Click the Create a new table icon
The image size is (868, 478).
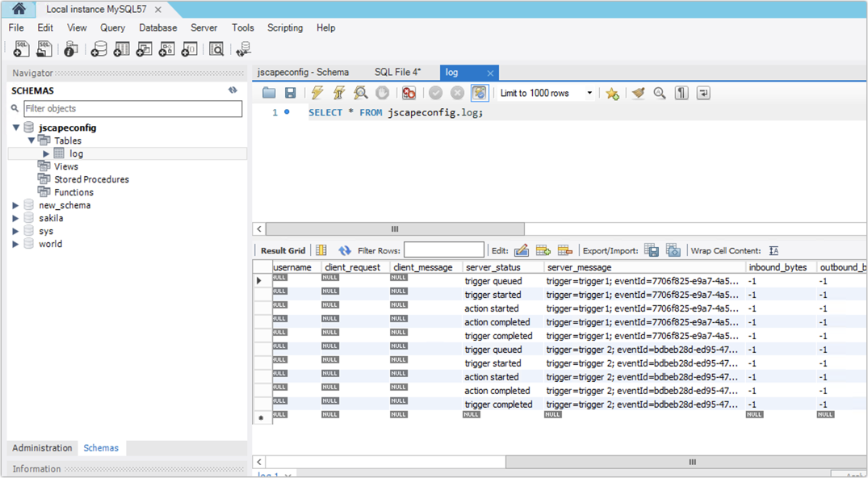coord(122,49)
